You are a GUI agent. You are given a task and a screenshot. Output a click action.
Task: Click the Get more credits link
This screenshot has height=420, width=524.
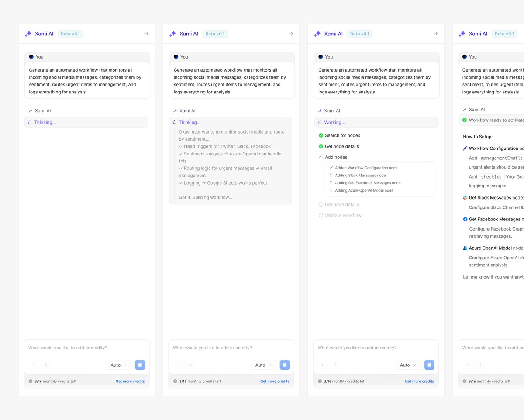point(130,381)
